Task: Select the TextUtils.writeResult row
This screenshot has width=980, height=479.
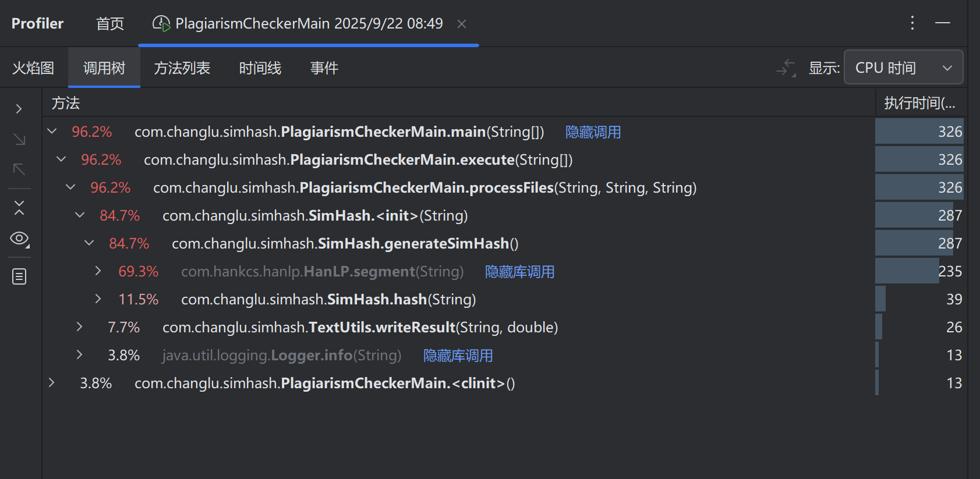Action: tap(360, 328)
